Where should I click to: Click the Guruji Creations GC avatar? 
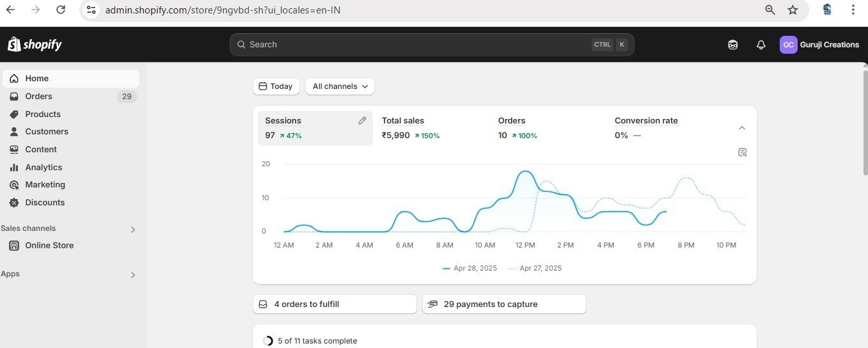coord(788,45)
